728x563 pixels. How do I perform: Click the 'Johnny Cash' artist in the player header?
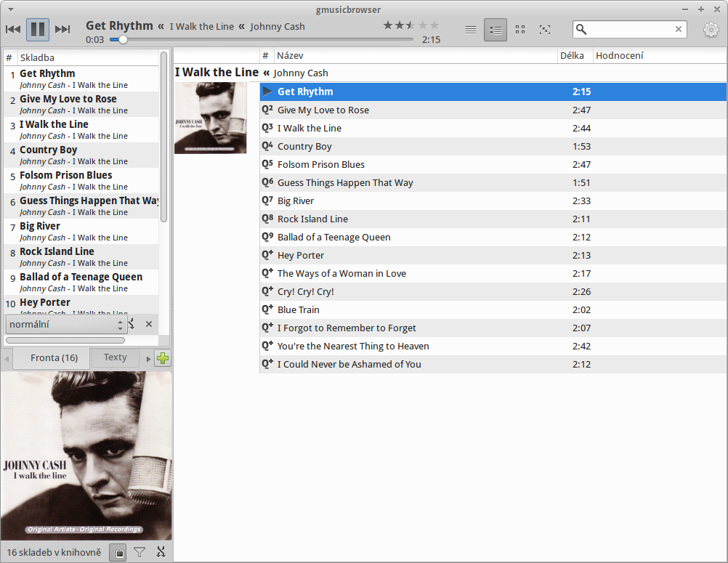278,26
